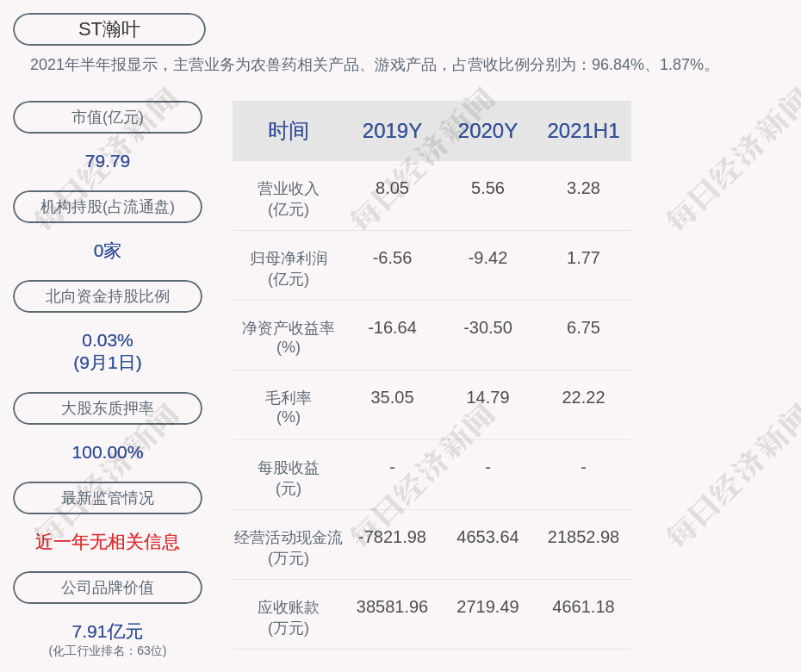Select the 北向资金持股比例 label pill
This screenshot has width=801, height=672.
[x=108, y=296]
